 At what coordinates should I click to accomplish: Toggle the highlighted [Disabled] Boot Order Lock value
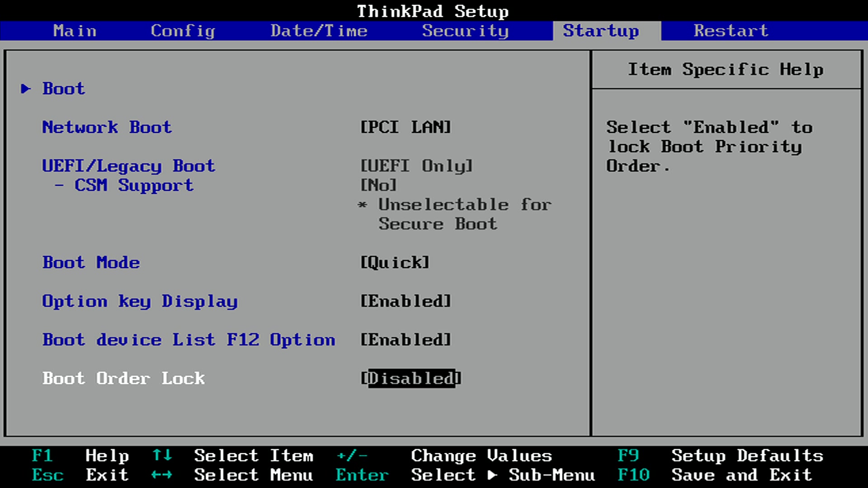[x=411, y=378]
